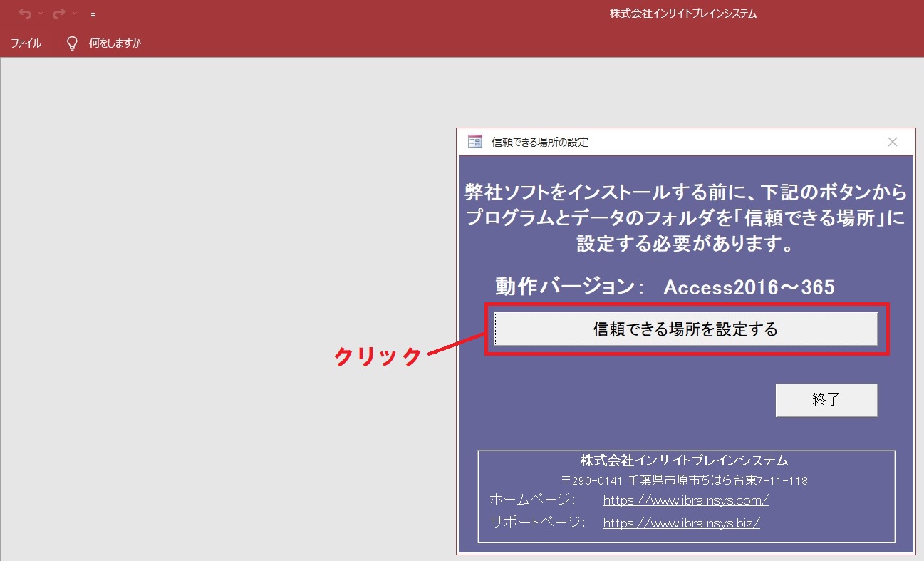The height and width of the screenshot is (561, 924).
Task: Click the 信頼できる場所を設定する button
Action: pos(685,329)
